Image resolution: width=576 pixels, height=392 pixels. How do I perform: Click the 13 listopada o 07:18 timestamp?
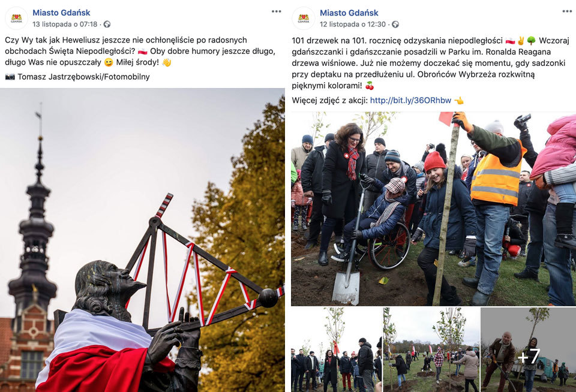65,24
